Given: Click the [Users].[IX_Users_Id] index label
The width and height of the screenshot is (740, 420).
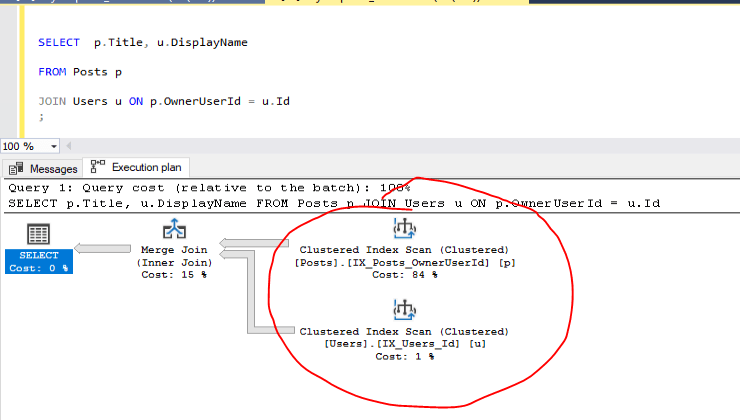Looking at the screenshot, I should point(403,344).
